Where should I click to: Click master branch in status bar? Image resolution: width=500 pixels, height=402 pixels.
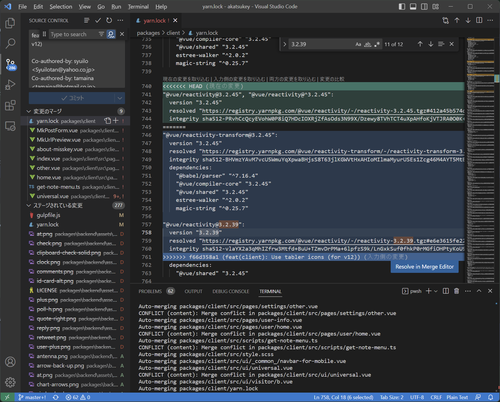point(32,397)
